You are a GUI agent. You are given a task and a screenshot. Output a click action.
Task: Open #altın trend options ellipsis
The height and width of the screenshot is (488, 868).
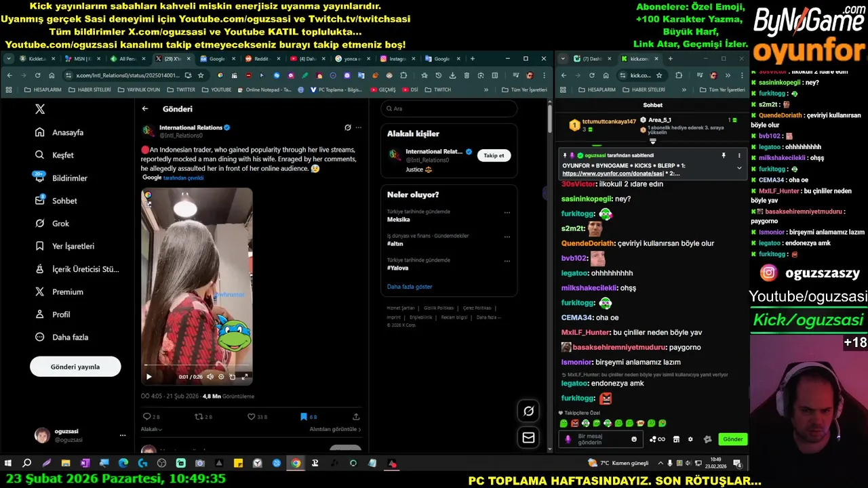507,237
